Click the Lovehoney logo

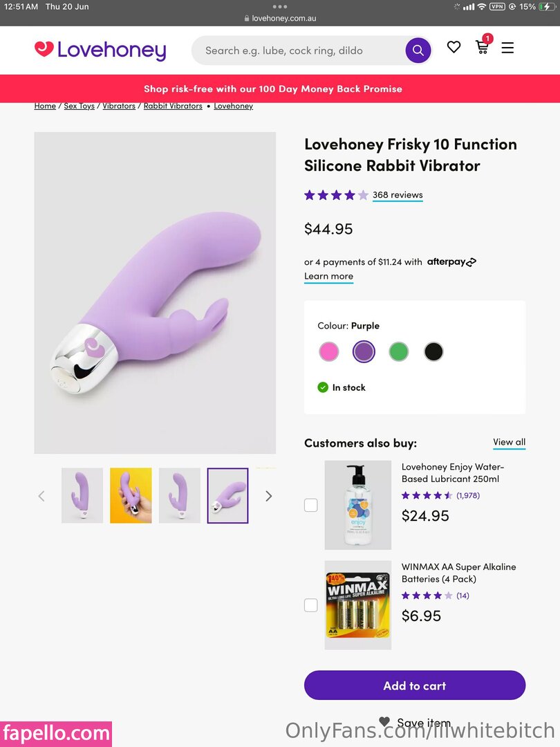coord(100,50)
